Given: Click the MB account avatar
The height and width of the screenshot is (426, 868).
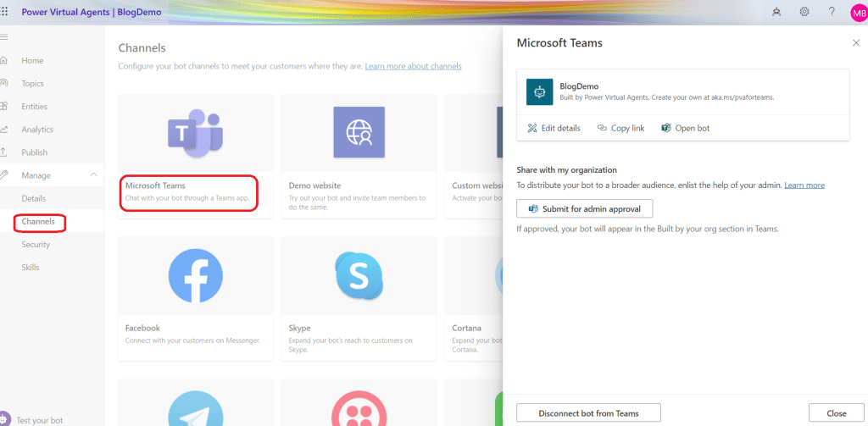Looking at the screenshot, I should tap(858, 13).
